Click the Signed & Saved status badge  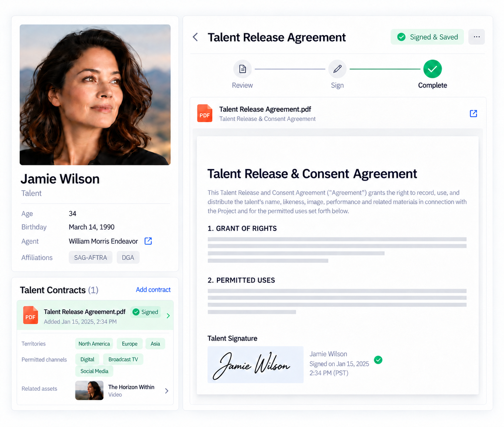tap(427, 37)
